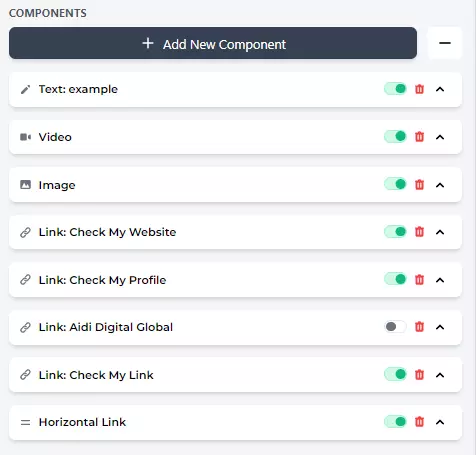Delete the Text: example component
The image size is (476, 455).
pos(419,89)
